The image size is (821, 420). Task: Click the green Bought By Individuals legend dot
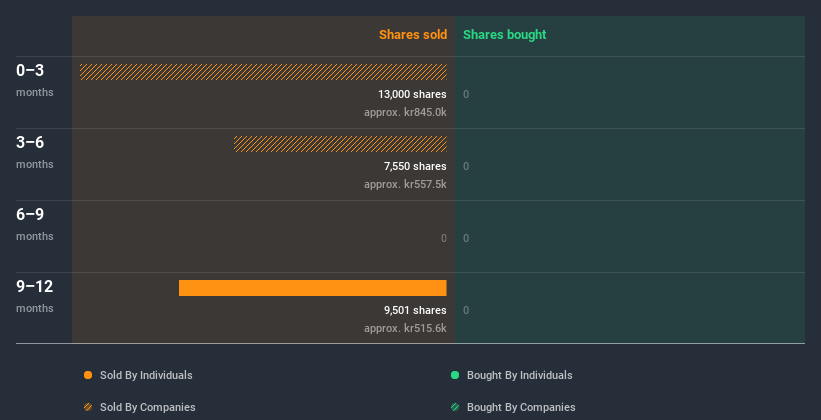[455, 375]
